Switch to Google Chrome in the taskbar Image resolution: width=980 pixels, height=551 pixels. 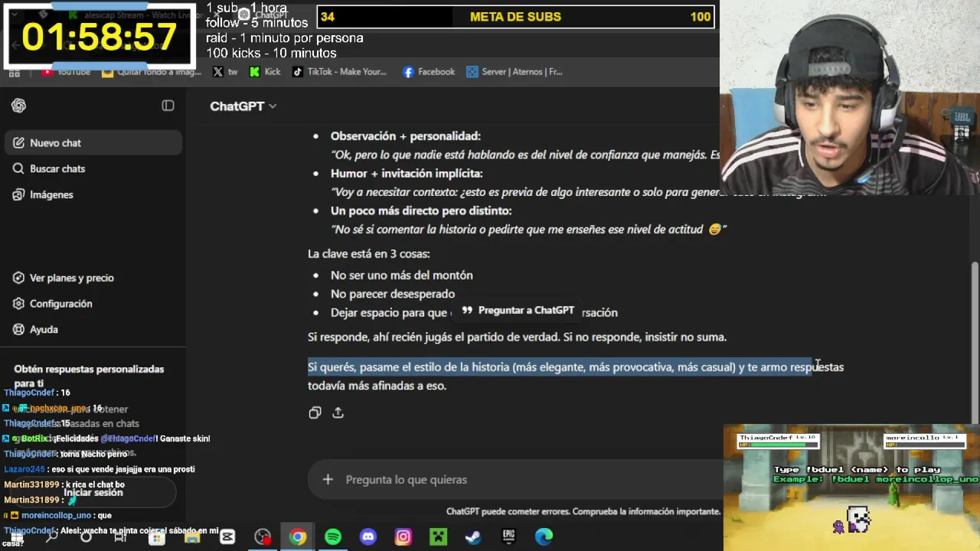298,537
